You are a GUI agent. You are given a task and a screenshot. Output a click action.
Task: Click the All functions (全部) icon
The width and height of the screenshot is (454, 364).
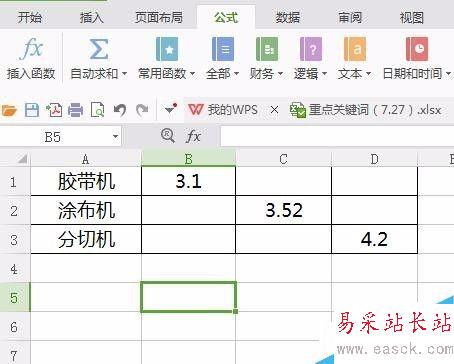point(223,49)
